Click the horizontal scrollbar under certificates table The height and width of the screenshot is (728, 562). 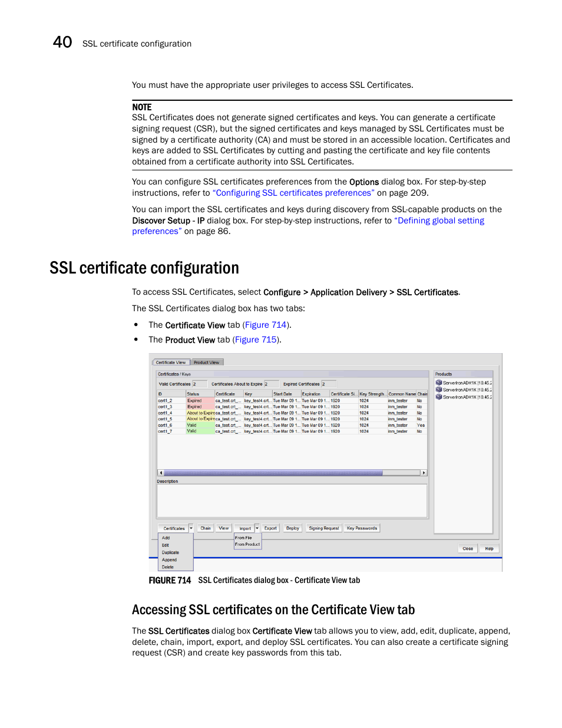tap(273, 473)
